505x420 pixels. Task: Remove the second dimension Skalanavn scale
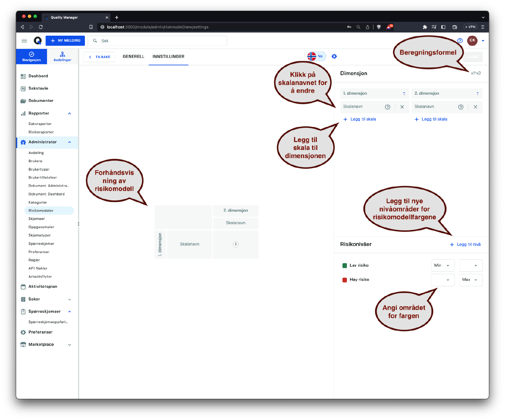tap(475, 107)
